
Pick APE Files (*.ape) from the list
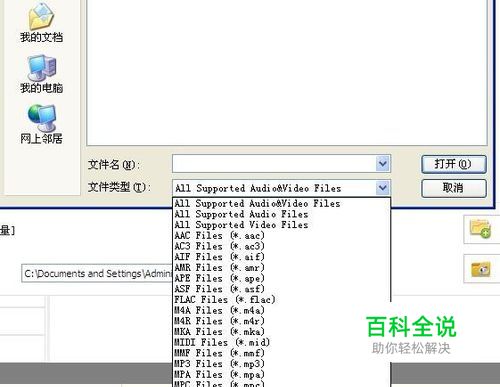tap(282, 278)
